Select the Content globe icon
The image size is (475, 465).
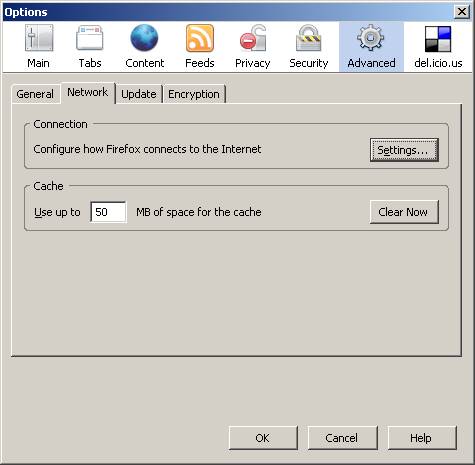pyautogui.click(x=144, y=38)
